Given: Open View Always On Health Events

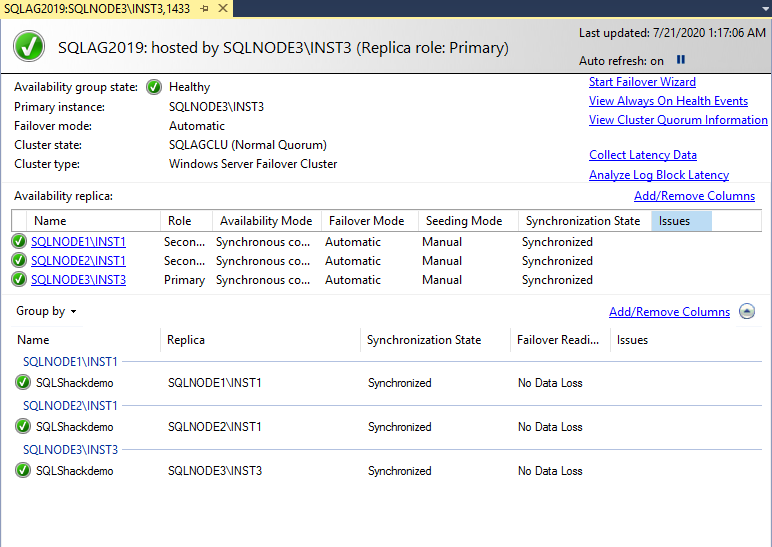Looking at the screenshot, I should (x=668, y=101).
